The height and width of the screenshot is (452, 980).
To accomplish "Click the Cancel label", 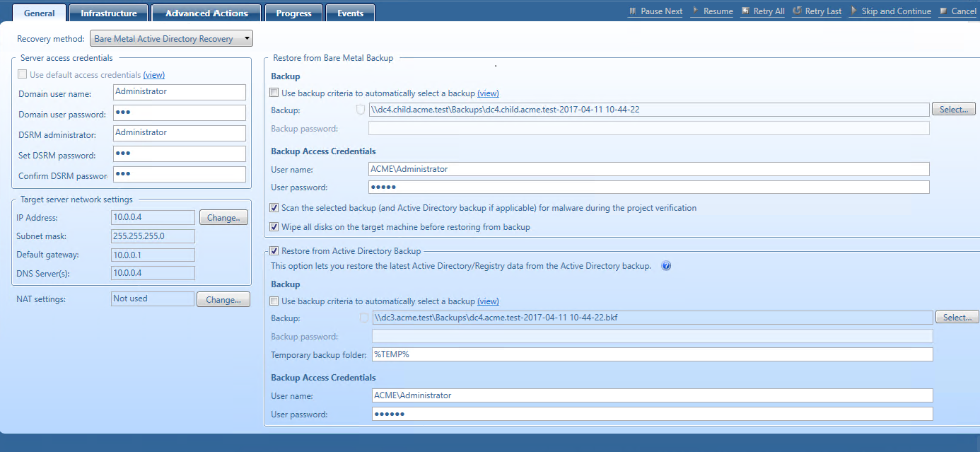I will [964, 11].
